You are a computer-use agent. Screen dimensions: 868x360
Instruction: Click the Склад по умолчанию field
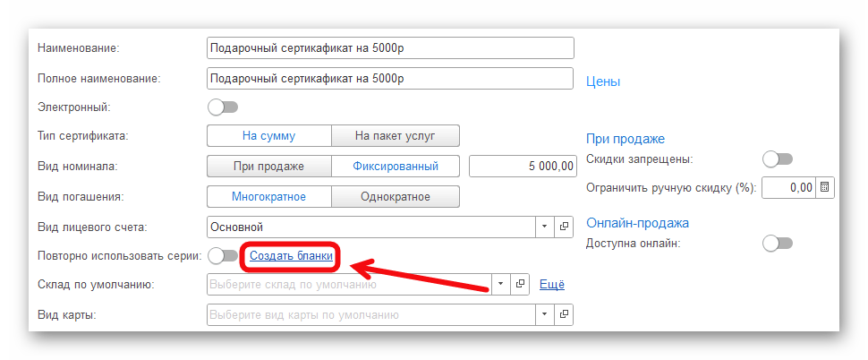click(349, 284)
